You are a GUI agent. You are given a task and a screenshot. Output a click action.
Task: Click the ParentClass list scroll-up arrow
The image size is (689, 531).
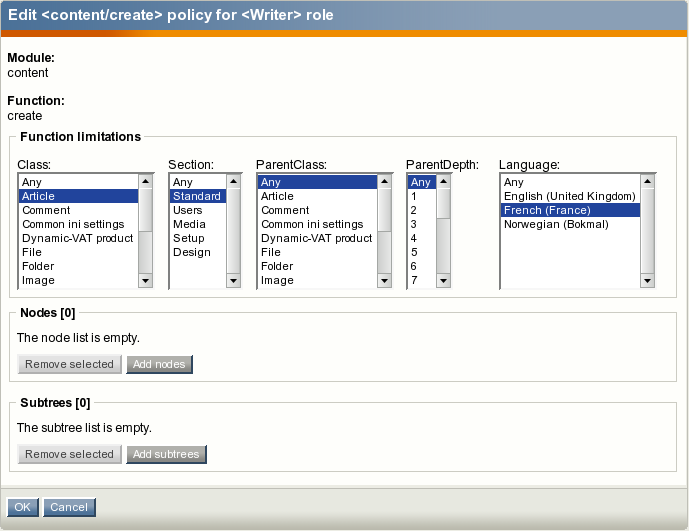click(x=384, y=181)
